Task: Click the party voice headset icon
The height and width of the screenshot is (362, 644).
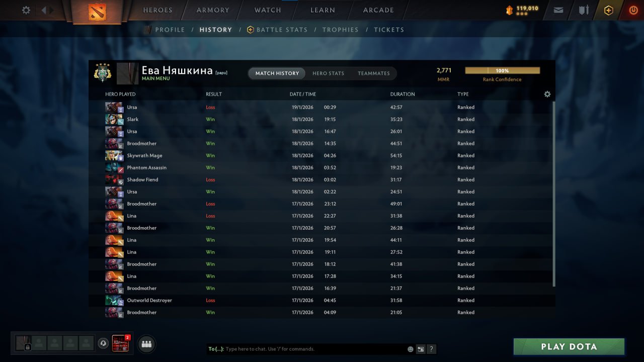Action: (x=103, y=343)
